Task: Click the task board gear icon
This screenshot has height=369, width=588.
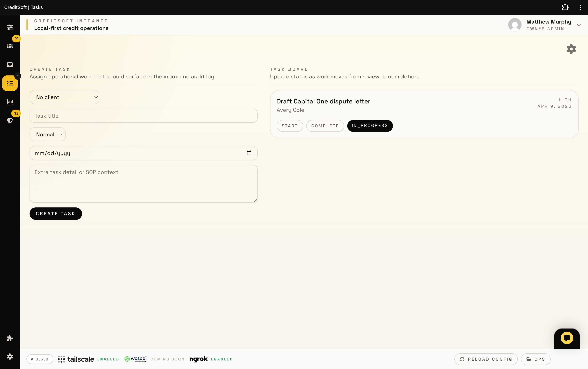Action: 571,49
